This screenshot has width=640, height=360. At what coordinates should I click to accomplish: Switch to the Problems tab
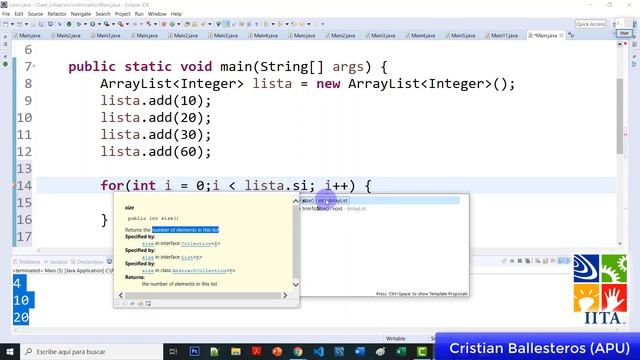pos(27,262)
